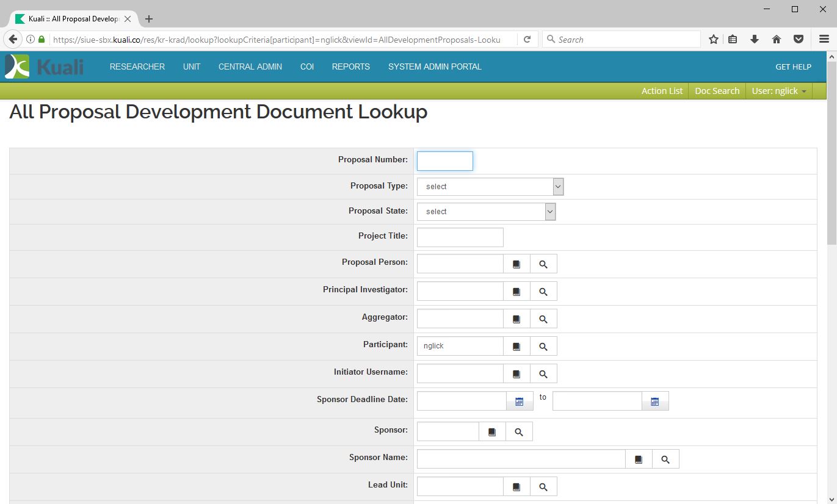Open the CENTRAL ADMIN menu

click(250, 67)
